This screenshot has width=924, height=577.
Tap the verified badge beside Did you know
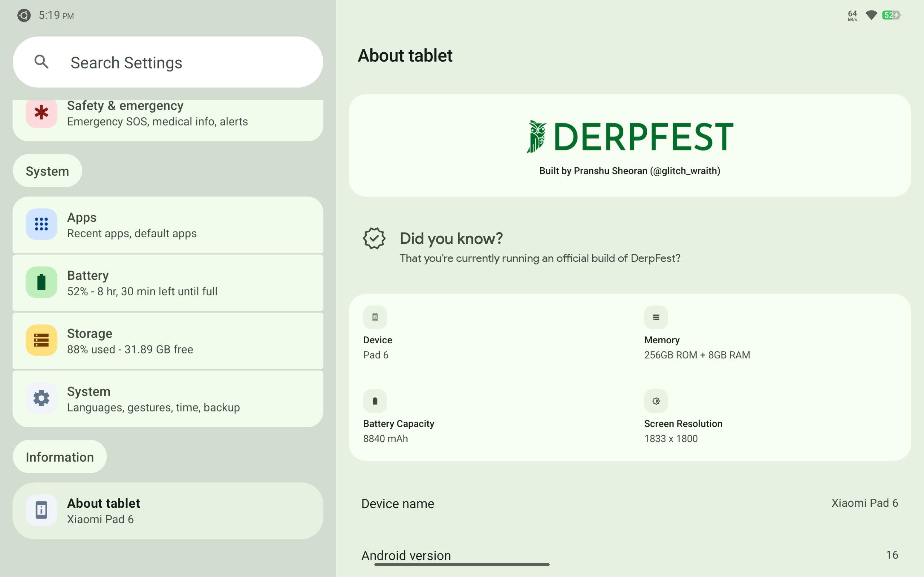[x=374, y=238]
